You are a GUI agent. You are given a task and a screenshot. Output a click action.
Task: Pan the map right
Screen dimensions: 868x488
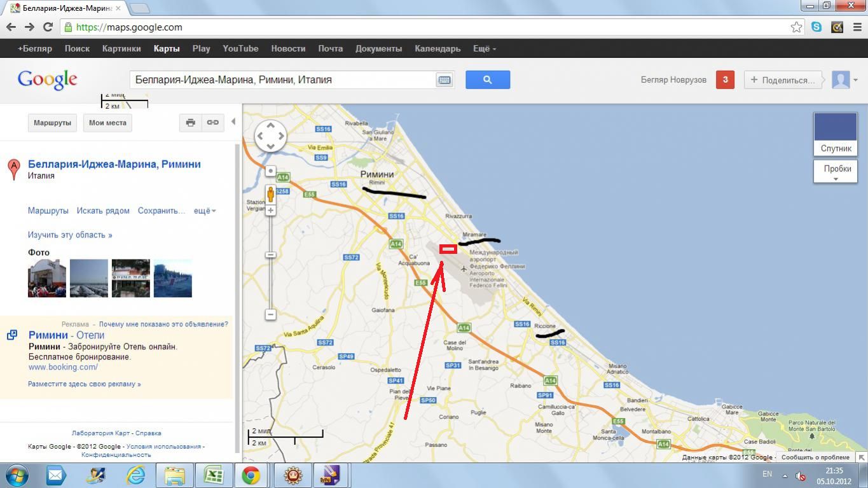point(281,136)
